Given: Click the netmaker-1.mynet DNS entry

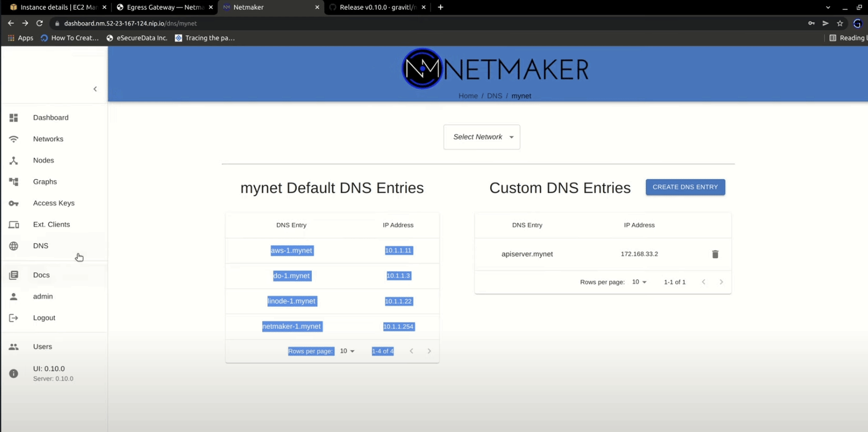Looking at the screenshot, I should (292, 327).
